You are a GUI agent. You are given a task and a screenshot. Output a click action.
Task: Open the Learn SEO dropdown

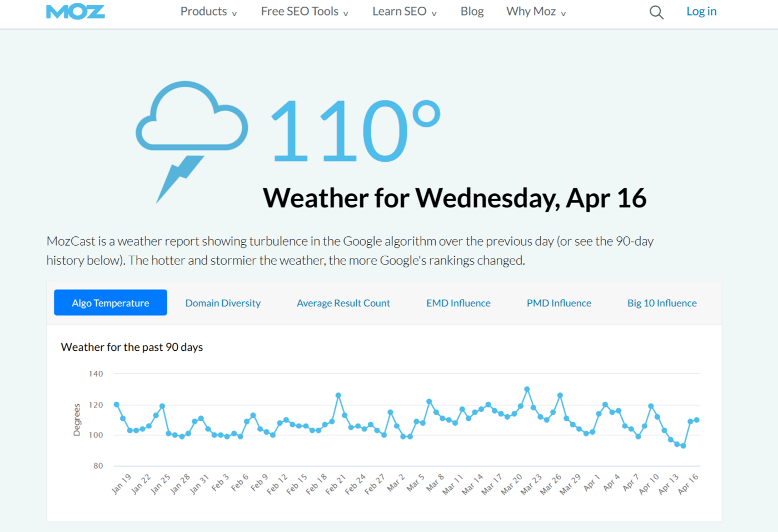point(404,12)
